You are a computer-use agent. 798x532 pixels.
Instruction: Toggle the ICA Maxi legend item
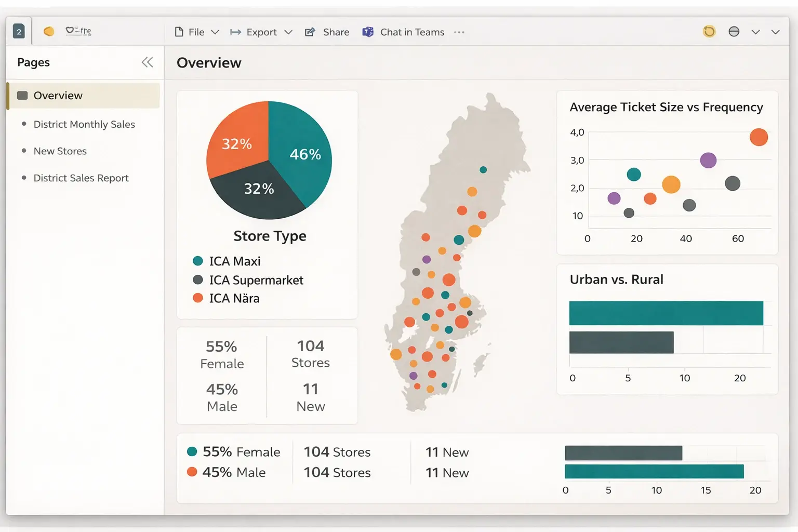[234, 261]
